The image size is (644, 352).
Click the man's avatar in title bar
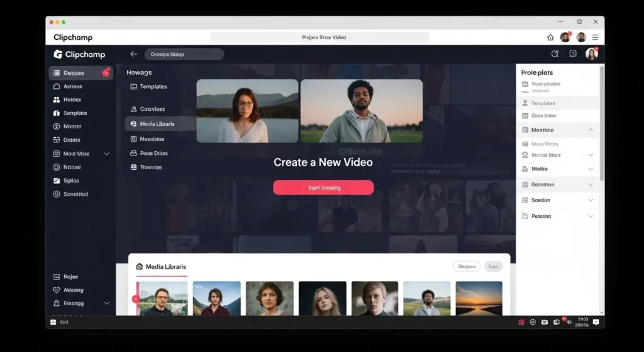coord(580,37)
